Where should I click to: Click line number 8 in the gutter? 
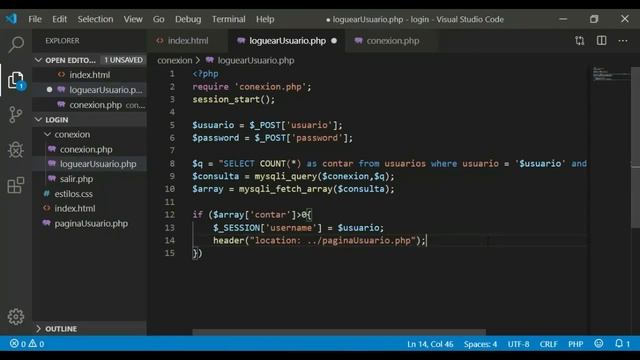point(172,163)
